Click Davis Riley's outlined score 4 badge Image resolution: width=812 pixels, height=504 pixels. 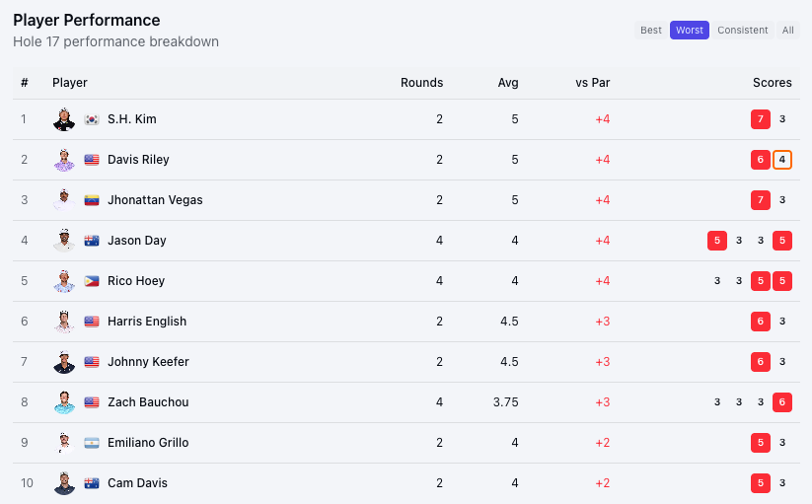782,160
